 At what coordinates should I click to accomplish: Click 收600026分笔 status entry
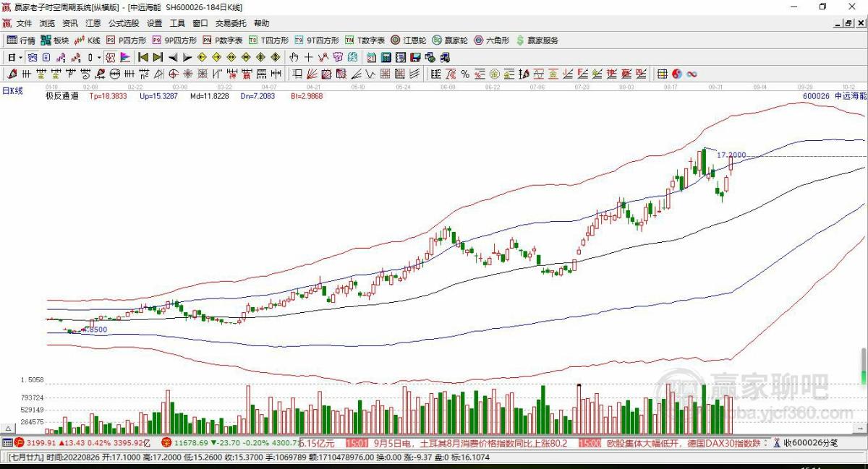[x=810, y=442]
